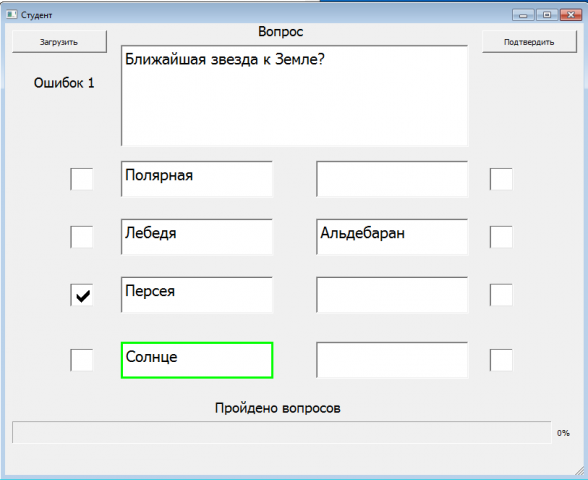Click the Альдебаран answer field

pos(392,237)
